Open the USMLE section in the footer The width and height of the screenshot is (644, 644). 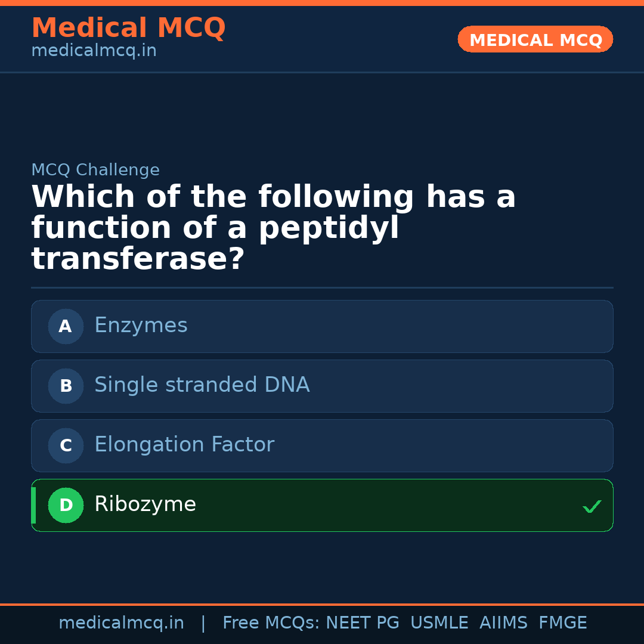439,623
